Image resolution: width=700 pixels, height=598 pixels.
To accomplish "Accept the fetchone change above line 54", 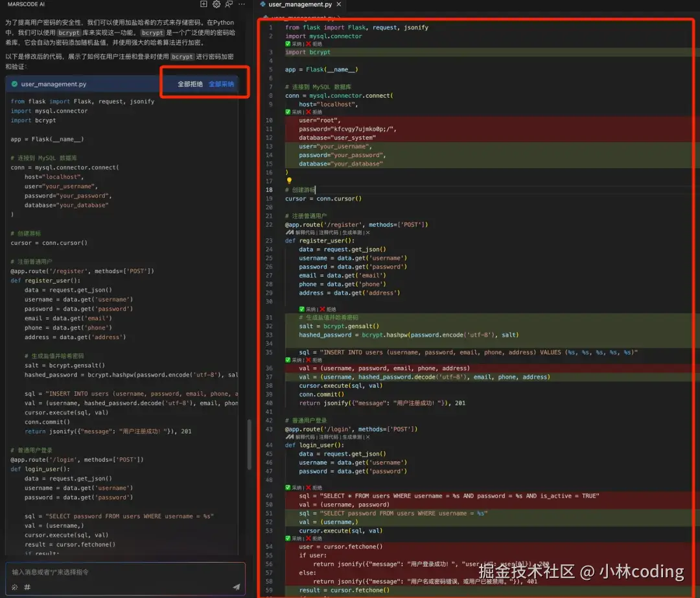I will point(294,538).
